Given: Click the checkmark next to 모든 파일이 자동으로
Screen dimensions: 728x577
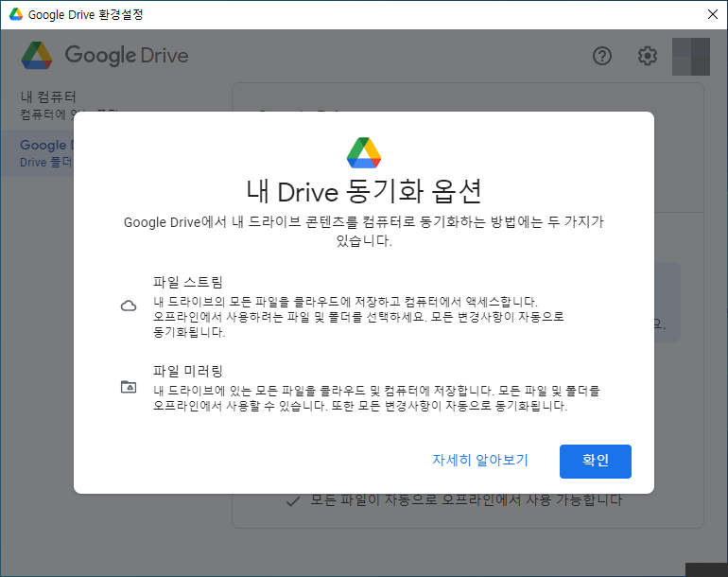Looking at the screenshot, I should (292, 501).
